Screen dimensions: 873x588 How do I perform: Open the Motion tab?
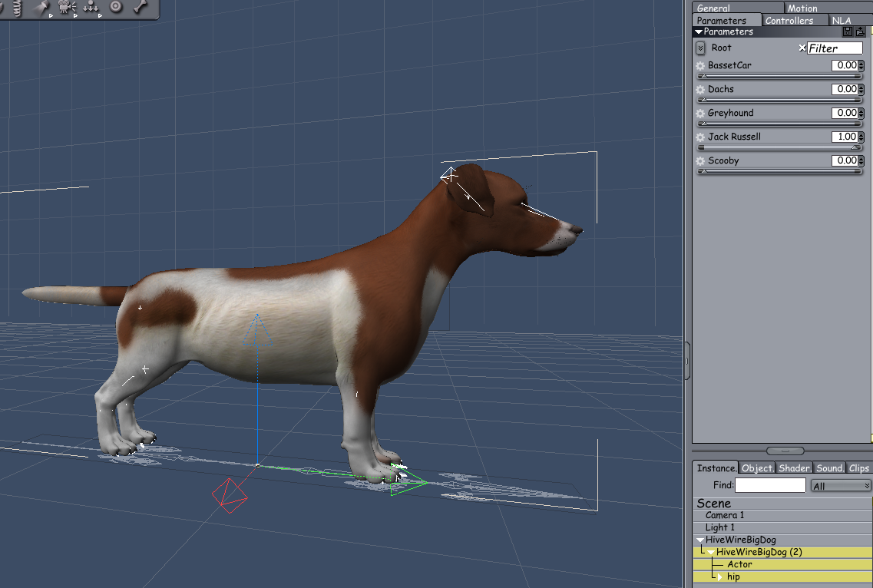(802, 8)
